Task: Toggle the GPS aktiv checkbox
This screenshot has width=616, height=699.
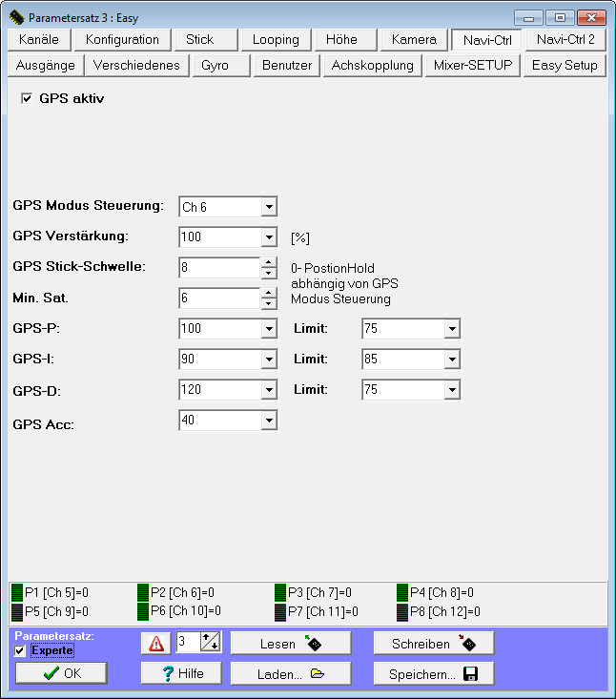Action: [x=27, y=98]
